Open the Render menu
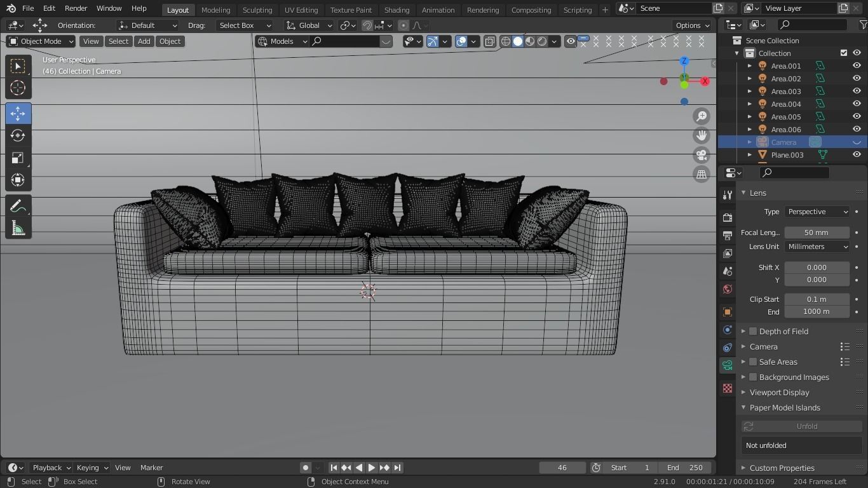Screen dimensions: 868x488 pyautogui.click(x=76, y=8)
